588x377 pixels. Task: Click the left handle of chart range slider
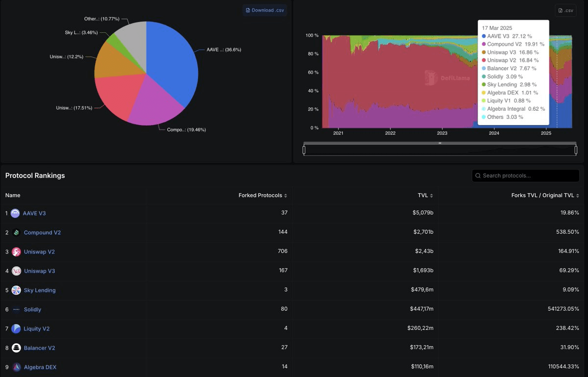pos(304,150)
